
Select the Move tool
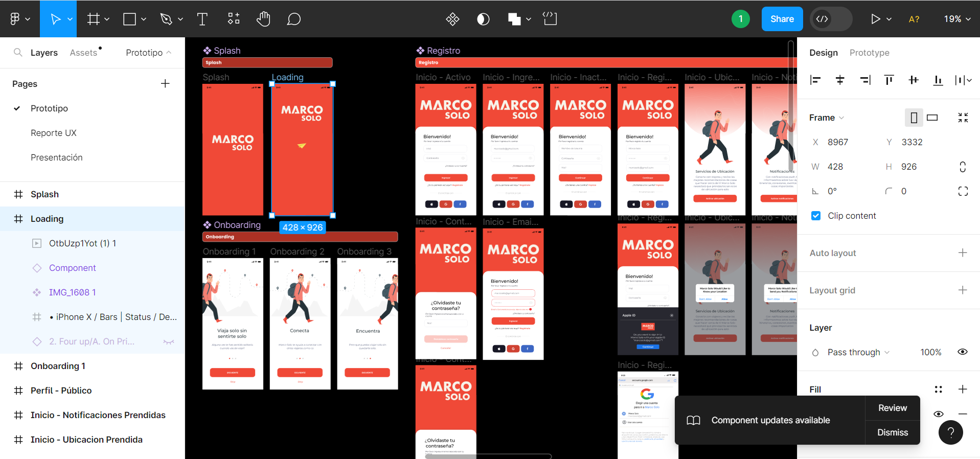click(x=55, y=19)
